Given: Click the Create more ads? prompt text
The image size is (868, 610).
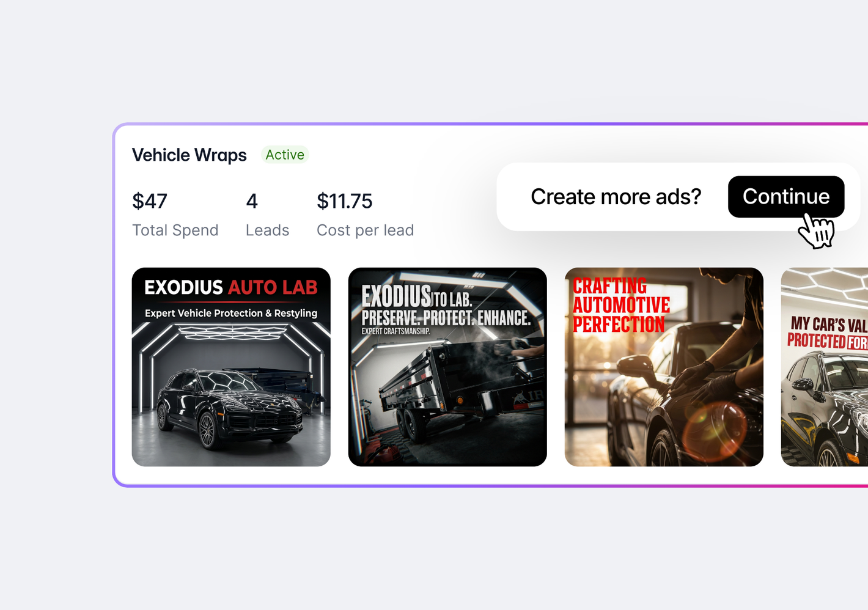Looking at the screenshot, I should pos(616,197).
